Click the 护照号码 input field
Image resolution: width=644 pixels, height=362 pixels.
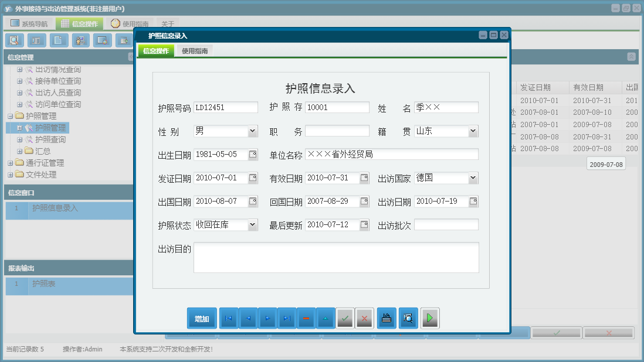point(225,107)
